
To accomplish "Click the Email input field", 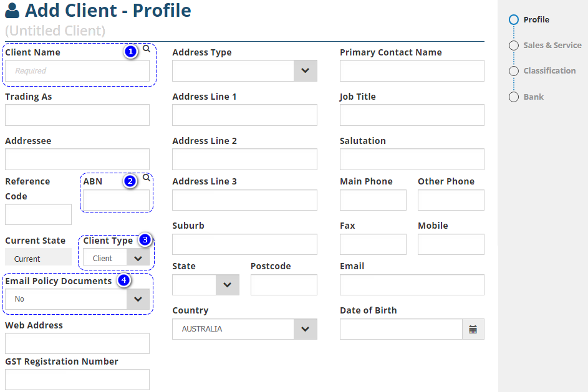I will 412,285.
